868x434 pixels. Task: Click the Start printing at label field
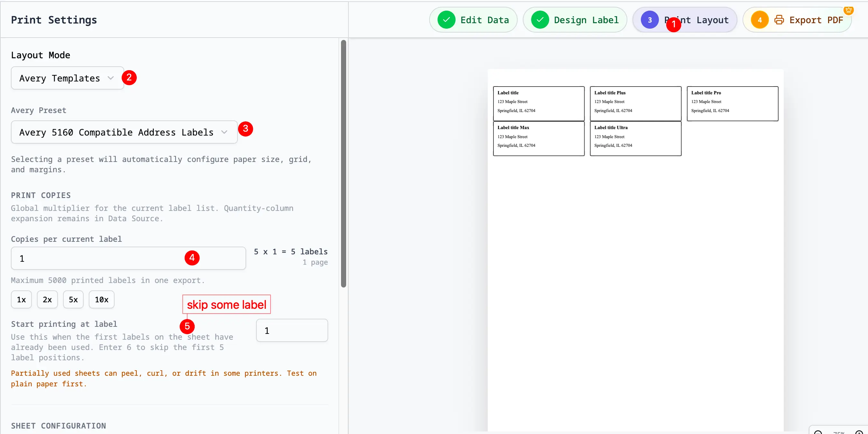[292, 330]
